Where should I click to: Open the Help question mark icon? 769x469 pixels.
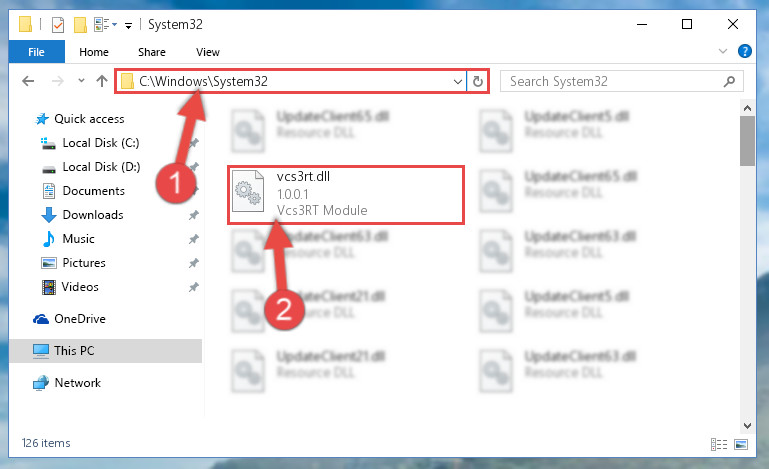point(744,51)
